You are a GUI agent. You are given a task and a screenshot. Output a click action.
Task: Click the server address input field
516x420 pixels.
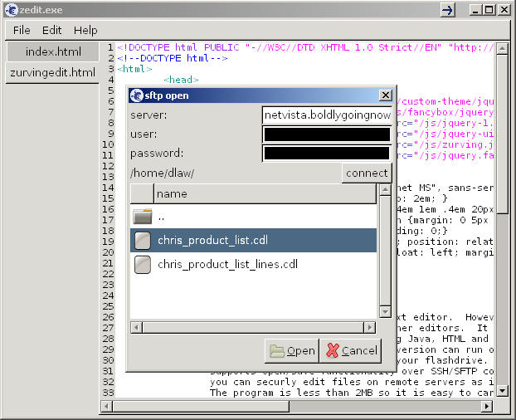point(326,115)
